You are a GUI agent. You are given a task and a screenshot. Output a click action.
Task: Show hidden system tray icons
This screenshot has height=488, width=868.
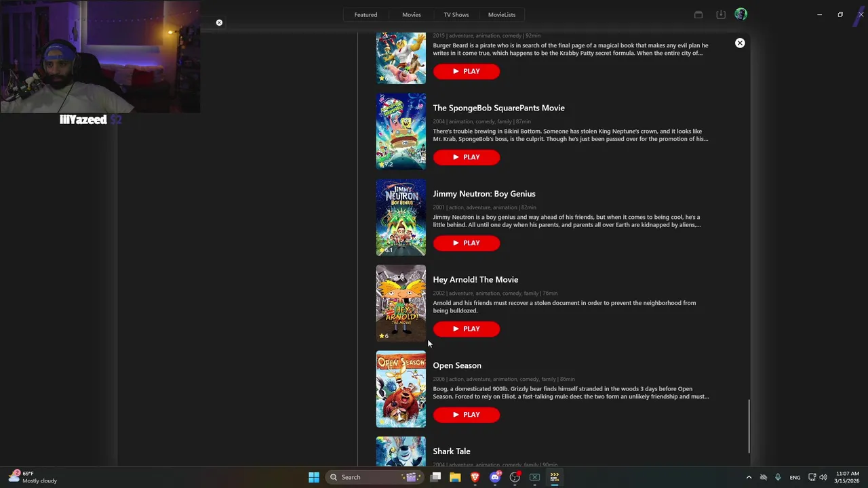coord(749,477)
